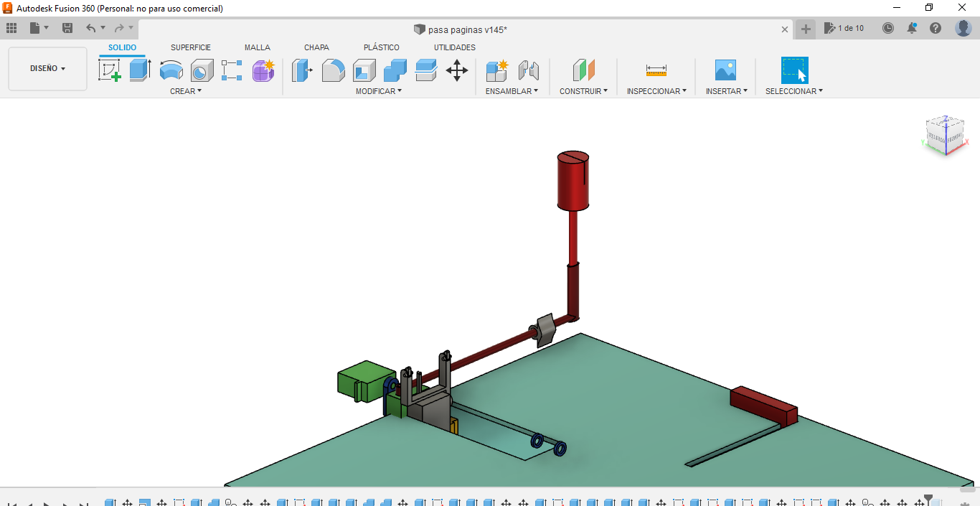This screenshot has width=980, height=506.
Task: Click the Extrude tool icon
Action: pos(140,70)
